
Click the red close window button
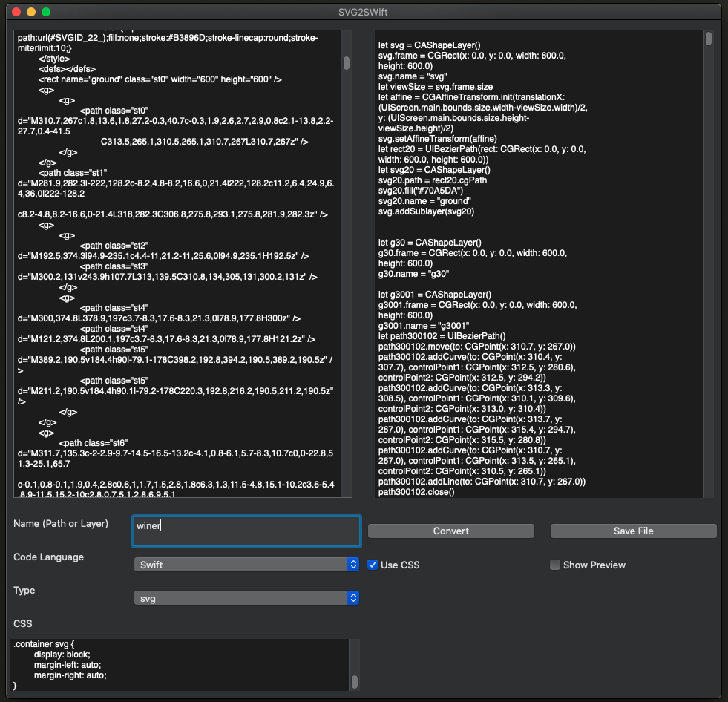click(x=16, y=12)
